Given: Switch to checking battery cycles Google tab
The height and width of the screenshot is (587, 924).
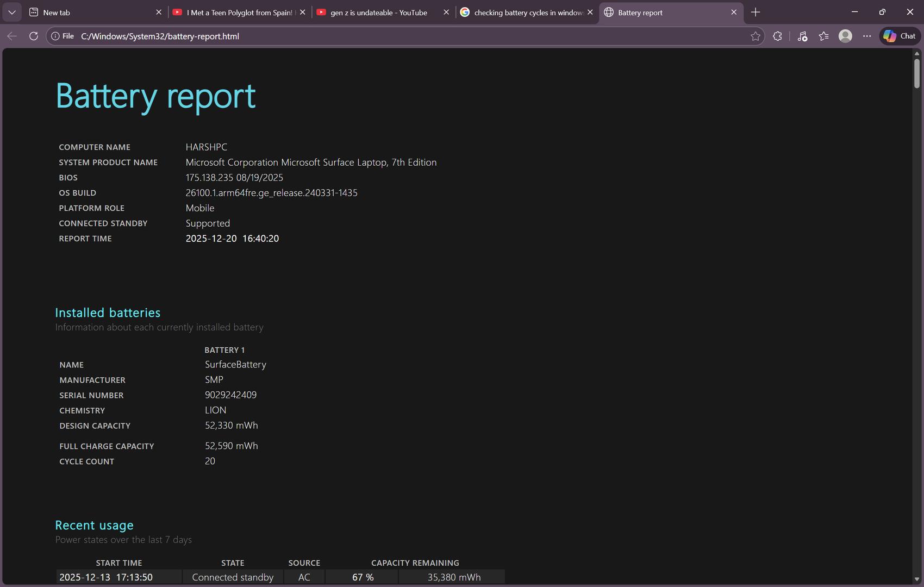Looking at the screenshot, I should 522,12.
